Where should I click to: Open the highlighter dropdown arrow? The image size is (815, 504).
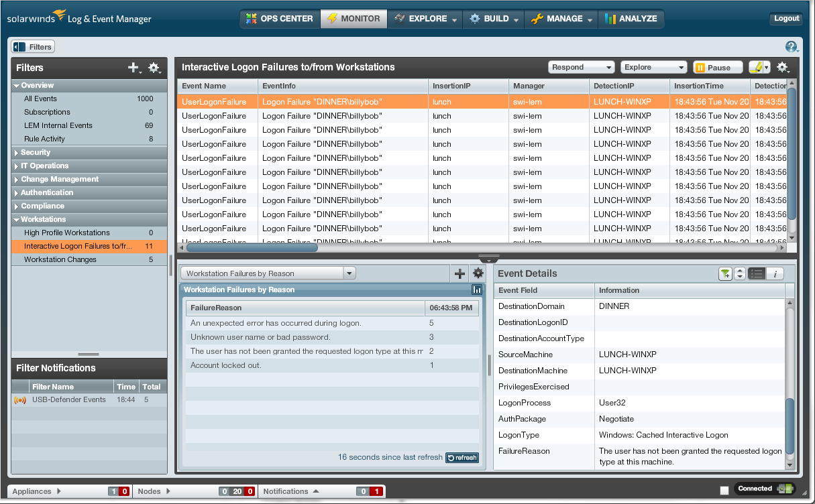767,67
